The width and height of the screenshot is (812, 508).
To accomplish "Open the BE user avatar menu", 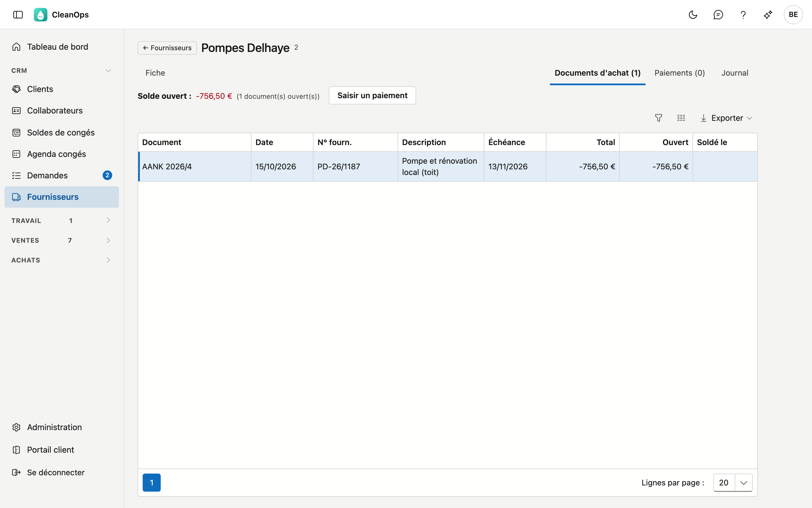I will point(793,14).
